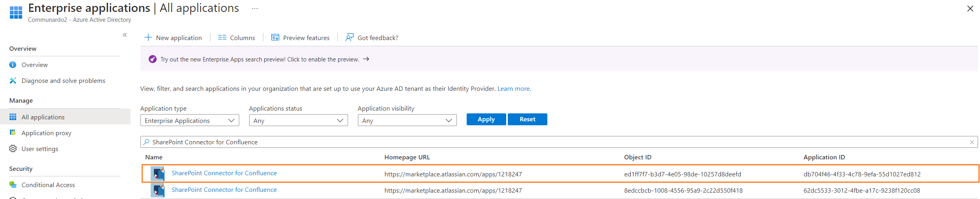Click the Apply filter button
Screen dimensions: 980x199
[x=486, y=119]
